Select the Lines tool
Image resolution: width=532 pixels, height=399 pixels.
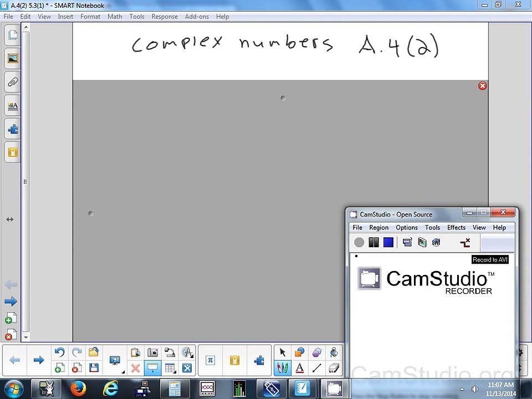pyautogui.click(x=316, y=368)
